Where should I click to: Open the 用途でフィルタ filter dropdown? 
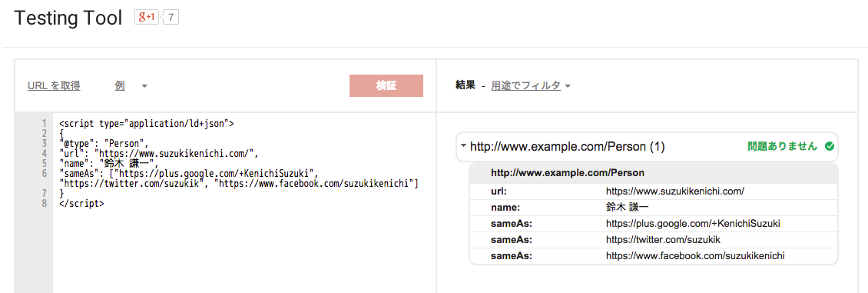coord(530,85)
